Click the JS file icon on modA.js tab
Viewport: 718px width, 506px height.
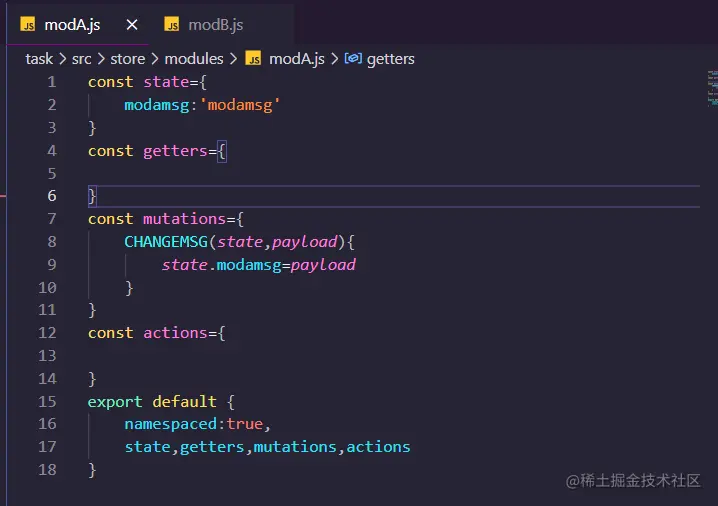pyautogui.click(x=28, y=24)
